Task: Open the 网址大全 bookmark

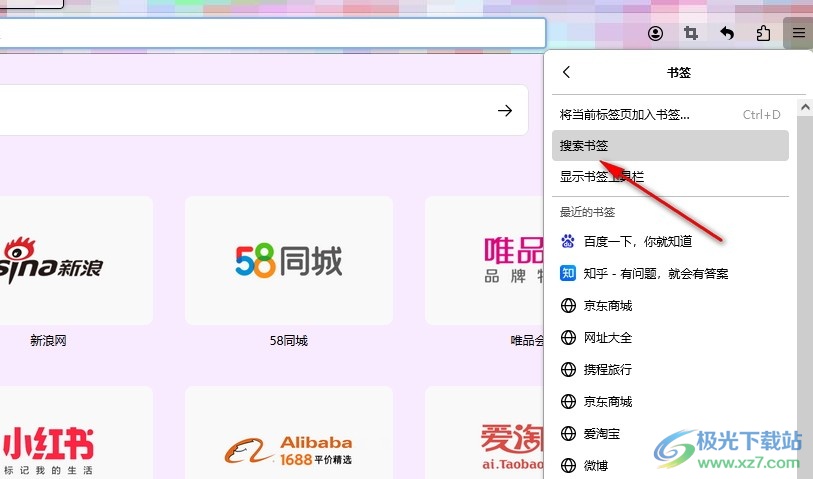Action: [x=670, y=338]
